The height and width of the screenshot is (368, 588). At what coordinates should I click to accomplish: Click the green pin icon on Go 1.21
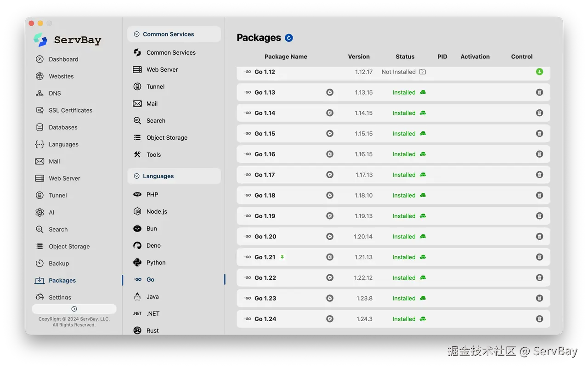pyautogui.click(x=282, y=257)
